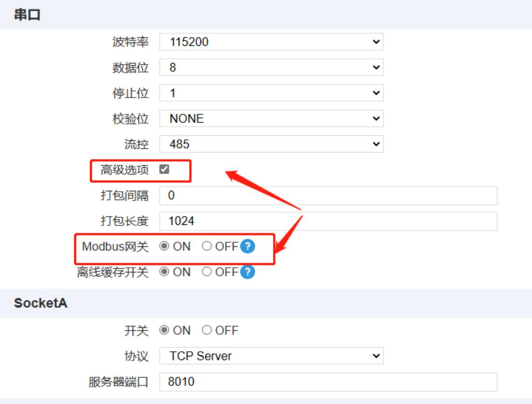Select OFF for 离线缓存开关
This screenshot has width=532, height=404.
pyautogui.click(x=207, y=272)
